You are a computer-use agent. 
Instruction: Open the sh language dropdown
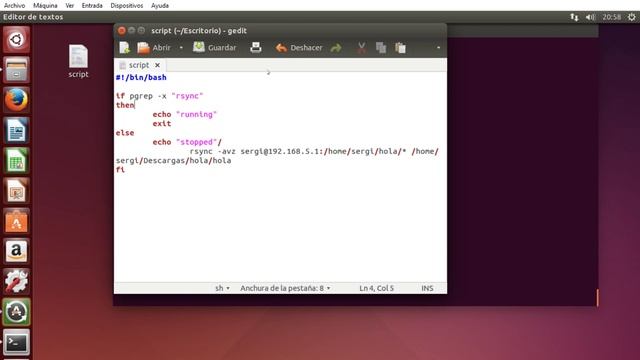222,288
